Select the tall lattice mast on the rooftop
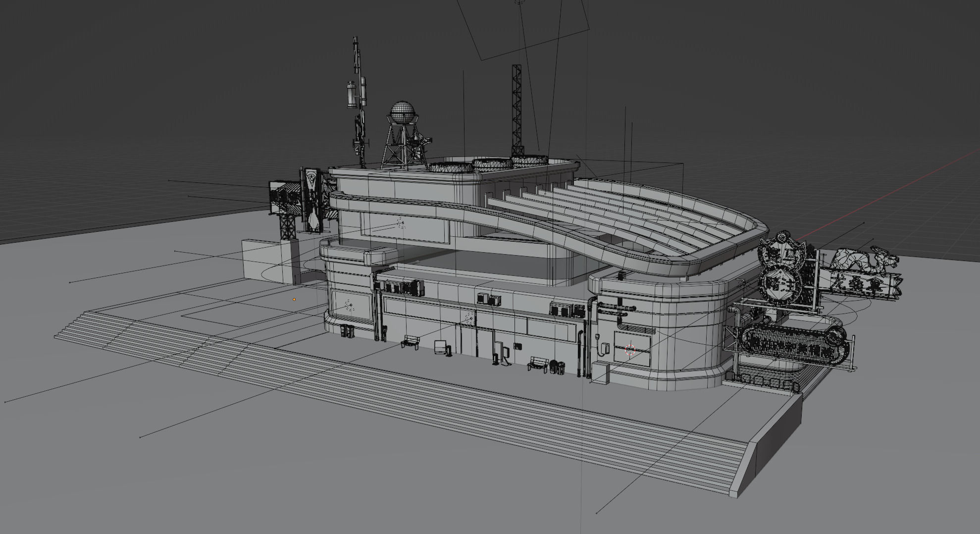 point(517,110)
